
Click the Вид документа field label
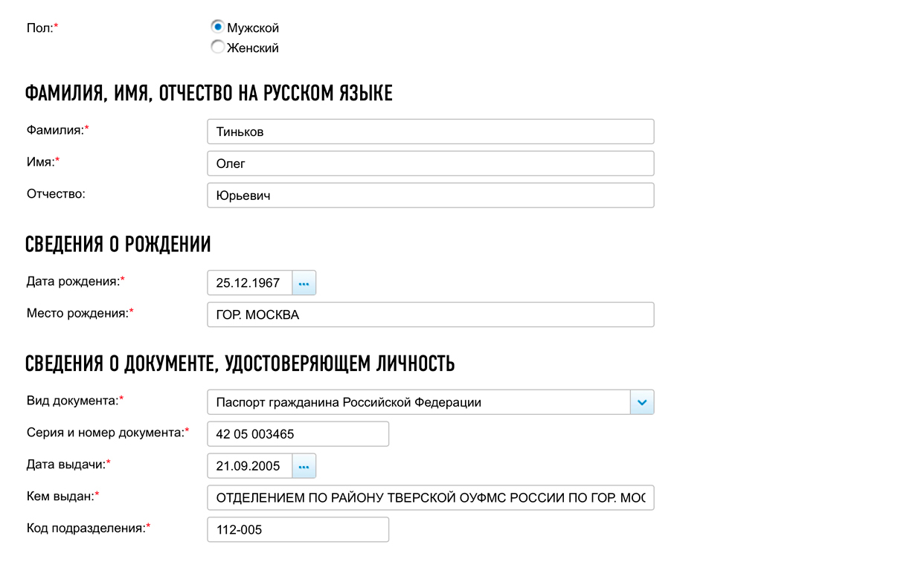[72, 400]
